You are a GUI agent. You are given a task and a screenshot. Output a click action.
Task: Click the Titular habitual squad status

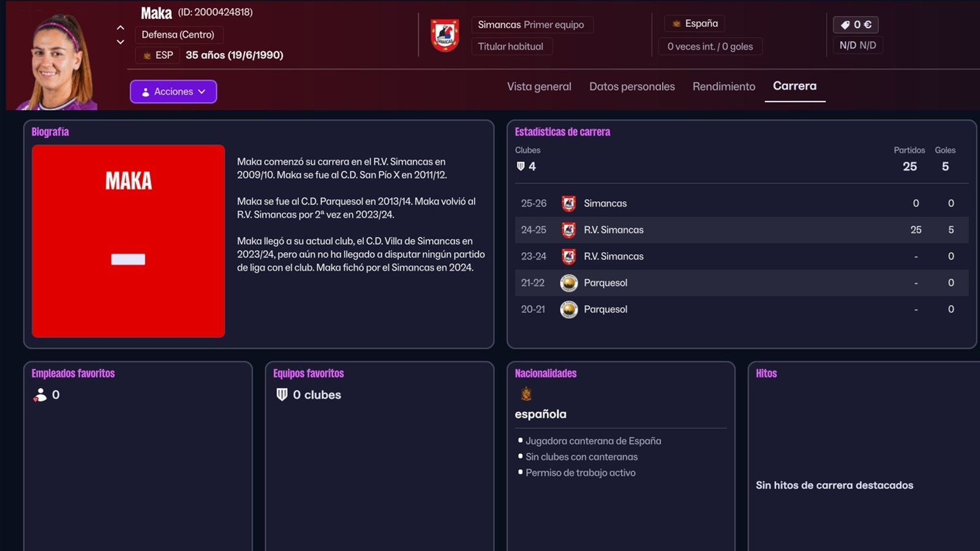pos(511,47)
